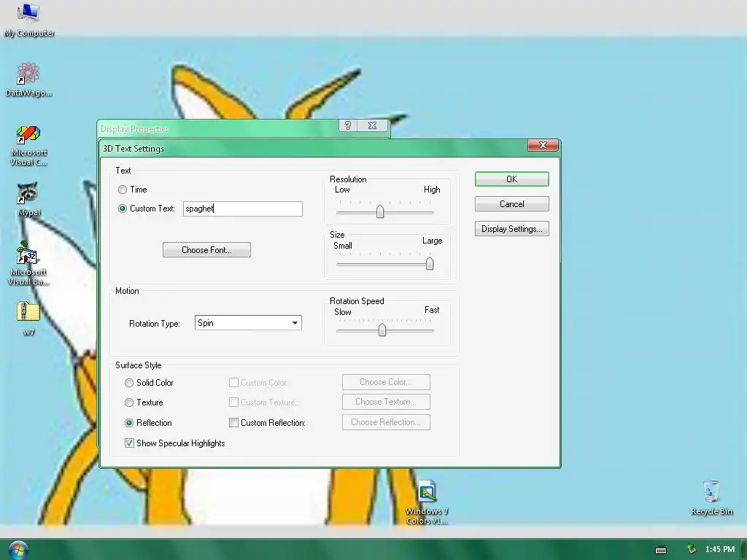The width and height of the screenshot is (747, 560).
Task: Click the Choose Texture button
Action: coord(386,402)
